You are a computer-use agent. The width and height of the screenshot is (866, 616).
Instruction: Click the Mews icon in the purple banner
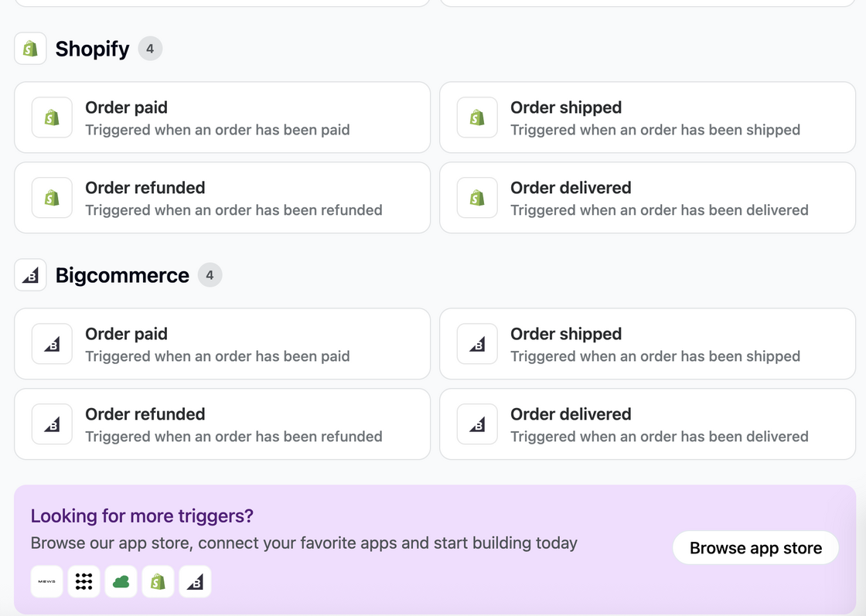tap(47, 581)
